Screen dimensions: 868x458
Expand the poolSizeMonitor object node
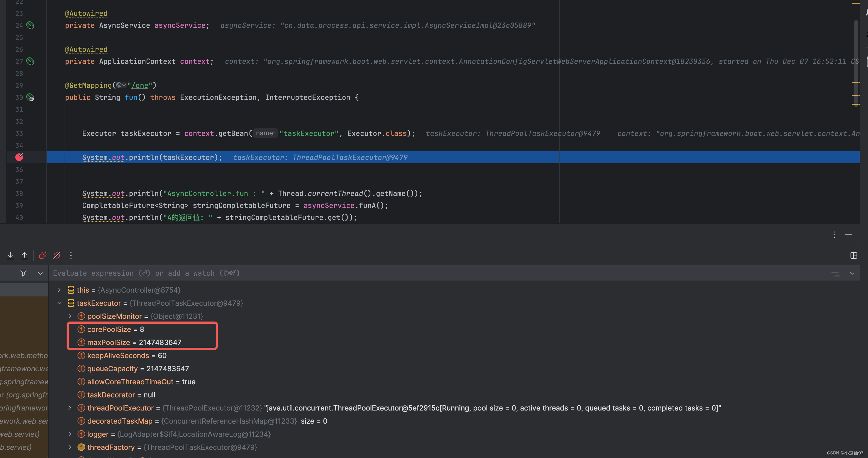[69, 316]
